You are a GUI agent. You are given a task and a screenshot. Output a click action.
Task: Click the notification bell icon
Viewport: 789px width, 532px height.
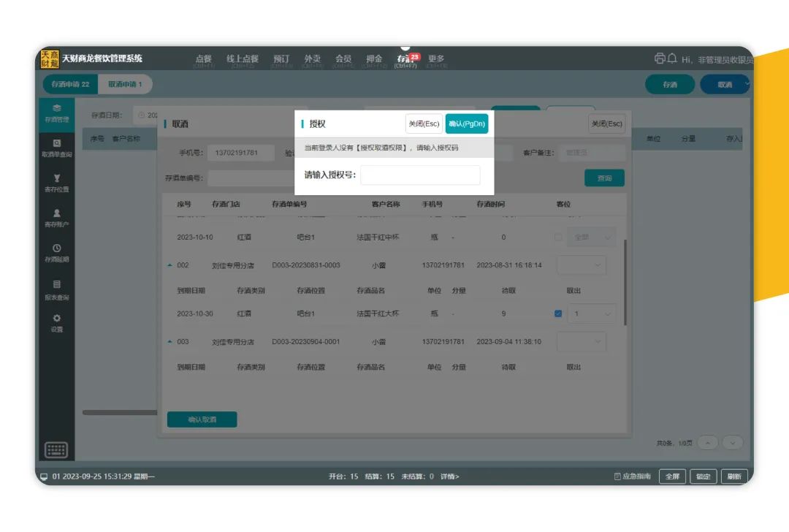672,59
